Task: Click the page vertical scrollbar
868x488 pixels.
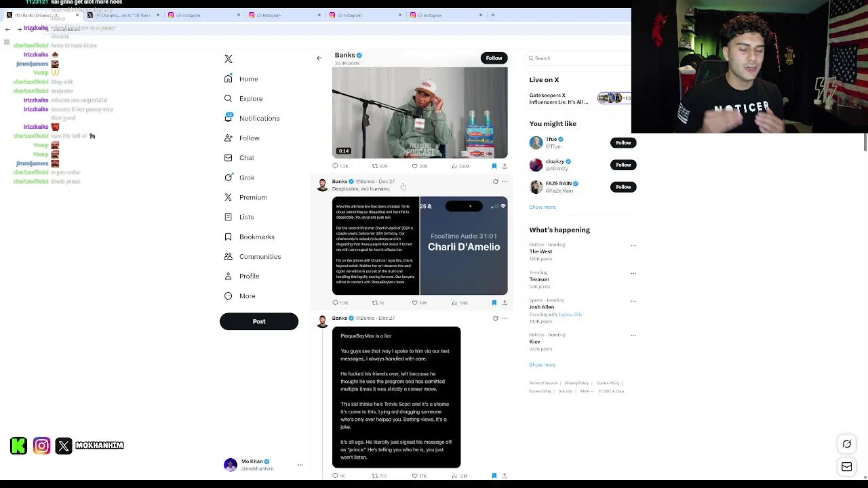Action: coord(865,142)
